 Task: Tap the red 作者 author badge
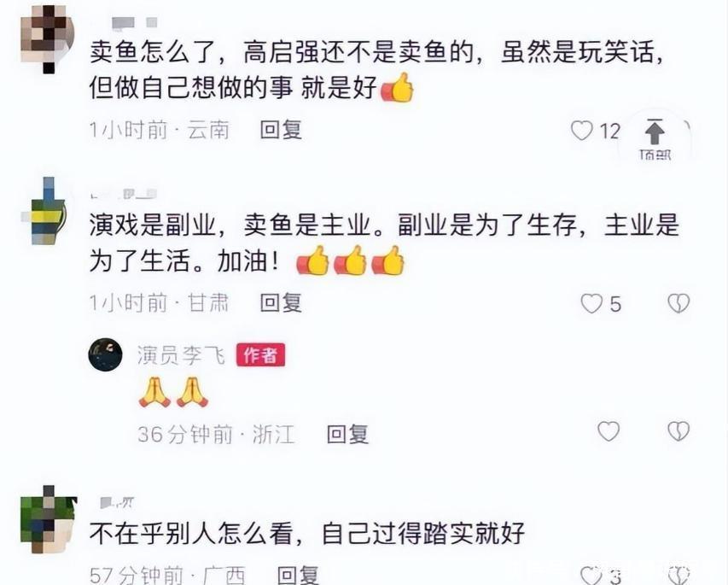260,355
